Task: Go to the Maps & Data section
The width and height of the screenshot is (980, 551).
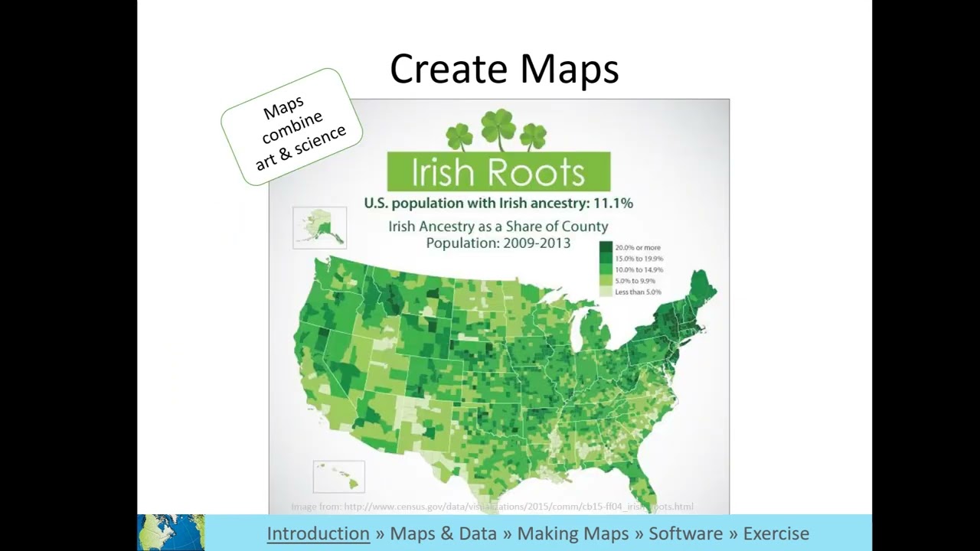Action: click(443, 533)
